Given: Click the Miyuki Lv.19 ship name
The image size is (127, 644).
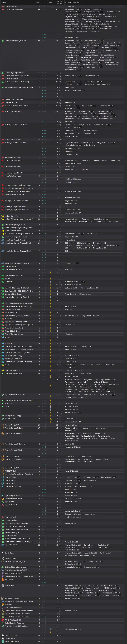Looking at the screenshot, I should pos(70,31).
